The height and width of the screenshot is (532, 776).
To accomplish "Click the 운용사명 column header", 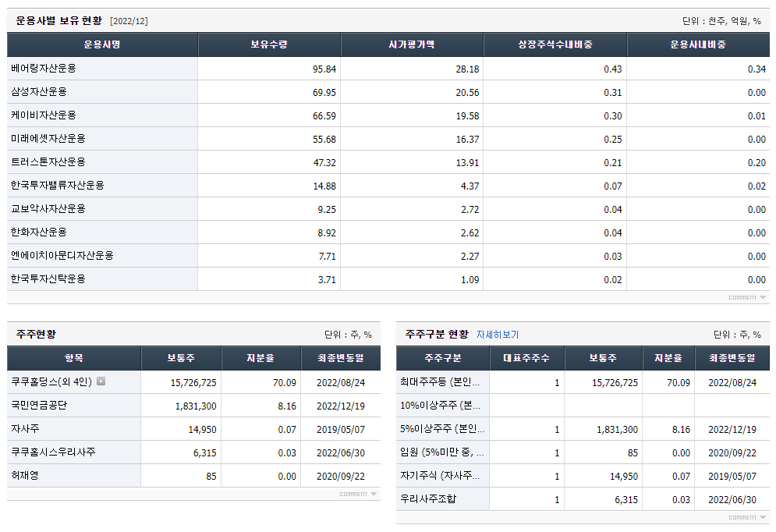I will click(102, 44).
